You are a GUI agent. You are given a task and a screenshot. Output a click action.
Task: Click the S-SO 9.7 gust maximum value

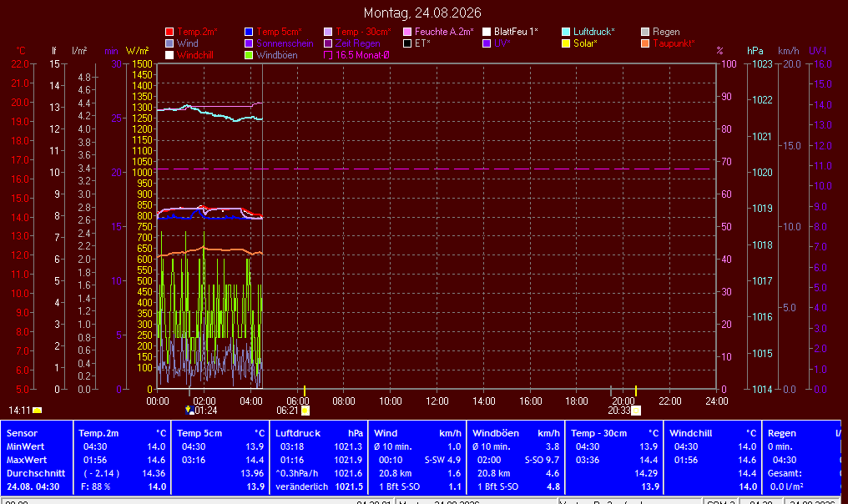pyautogui.click(x=543, y=461)
